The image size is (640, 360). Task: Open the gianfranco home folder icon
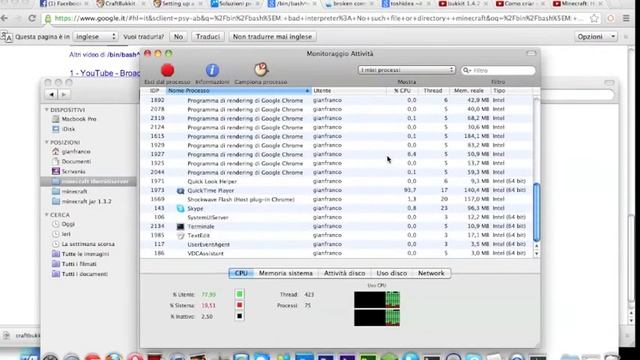click(56, 151)
